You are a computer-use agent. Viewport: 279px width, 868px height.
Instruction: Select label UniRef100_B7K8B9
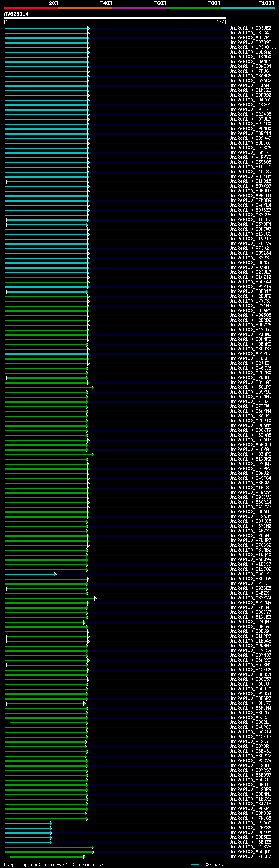point(250,200)
